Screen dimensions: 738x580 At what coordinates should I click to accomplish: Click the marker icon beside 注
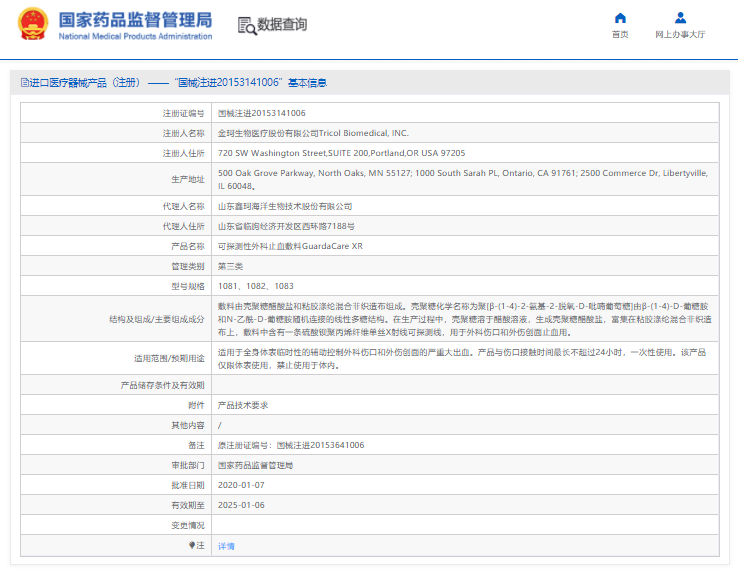pos(191,545)
